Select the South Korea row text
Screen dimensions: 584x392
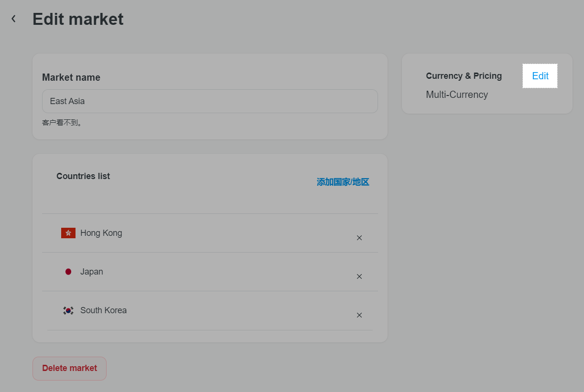pyautogui.click(x=104, y=310)
